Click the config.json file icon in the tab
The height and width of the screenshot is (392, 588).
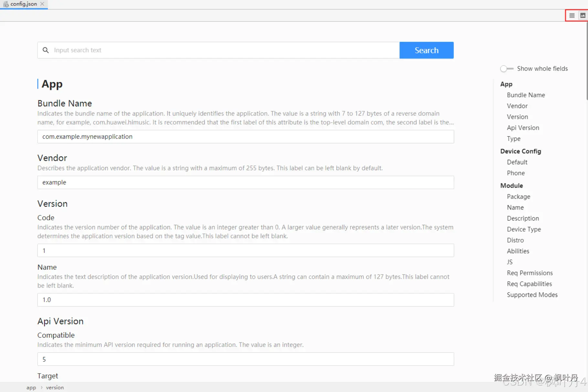pos(6,4)
